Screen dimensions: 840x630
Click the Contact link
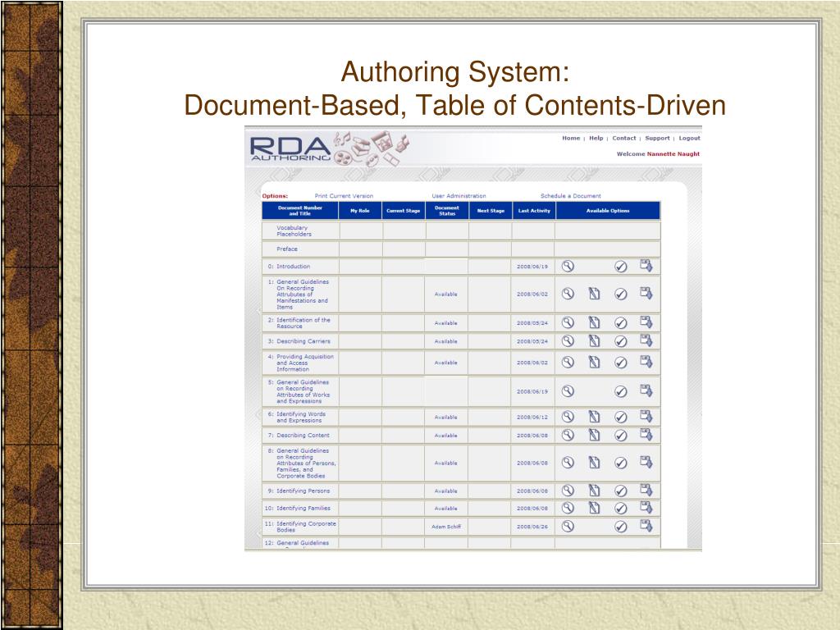[x=624, y=138]
